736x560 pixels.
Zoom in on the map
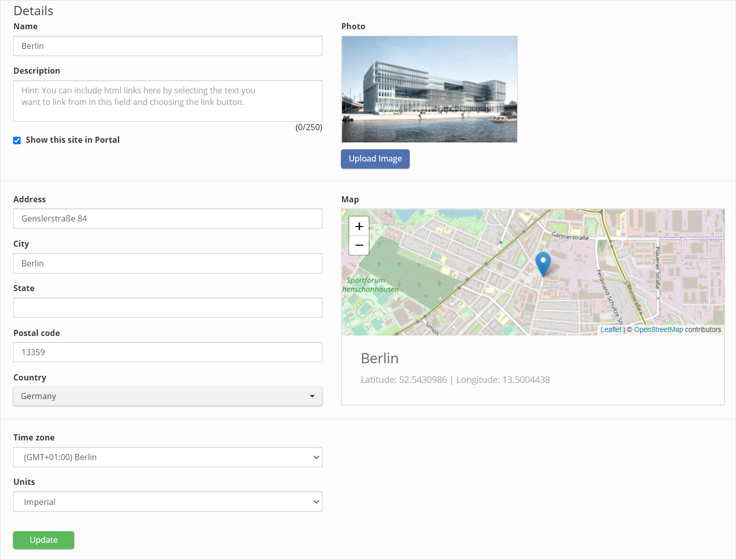click(x=359, y=226)
